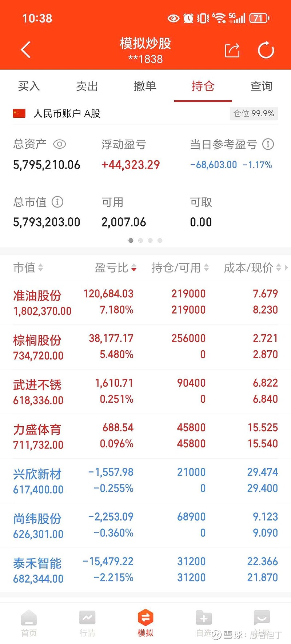This screenshot has width=291, height=644.
Task: Switch to the 卖出 tab
Action: (x=87, y=86)
